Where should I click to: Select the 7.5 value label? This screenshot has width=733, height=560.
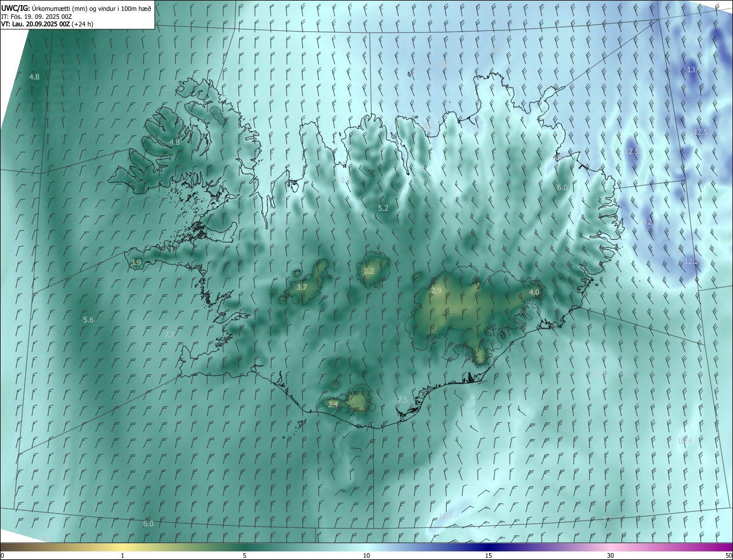(x=403, y=400)
